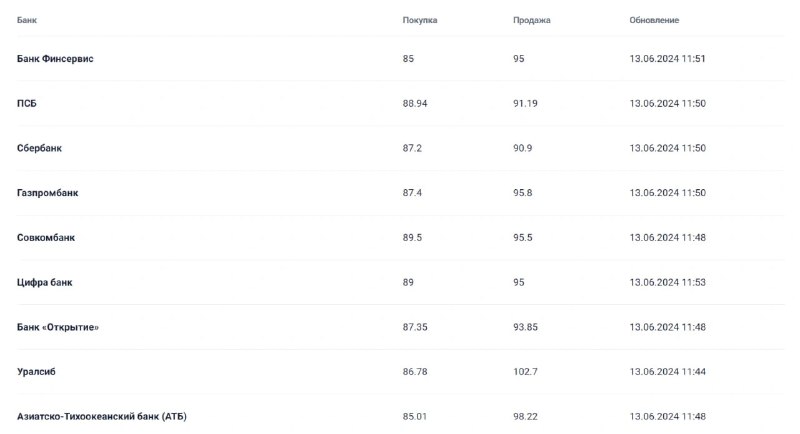Image resolution: width=800 pixels, height=434 pixels.
Task: Select the 87.35 buy rate for Открытие
Action: 415,327
